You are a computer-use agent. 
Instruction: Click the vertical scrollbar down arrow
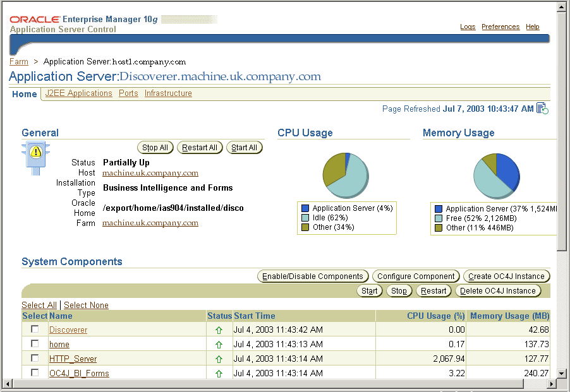pos(562,373)
